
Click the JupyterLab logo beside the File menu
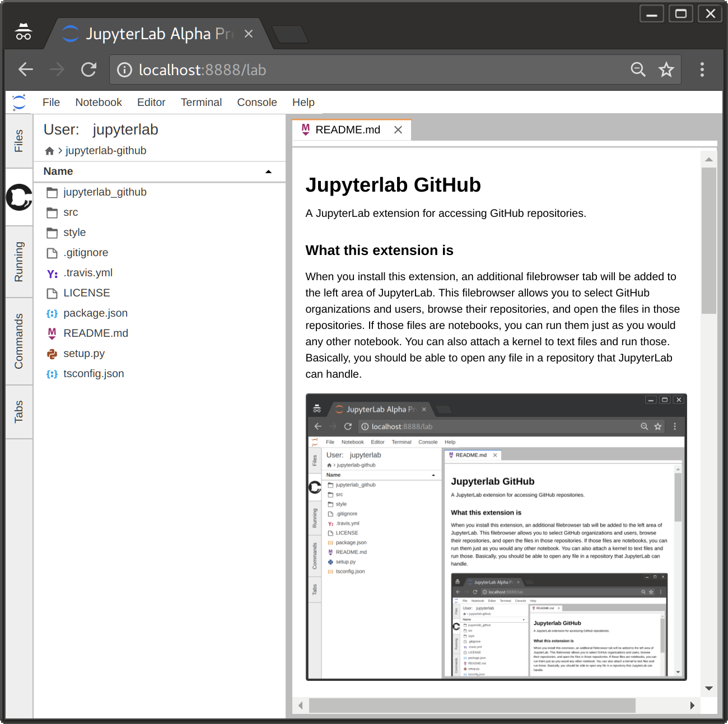point(19,102)
